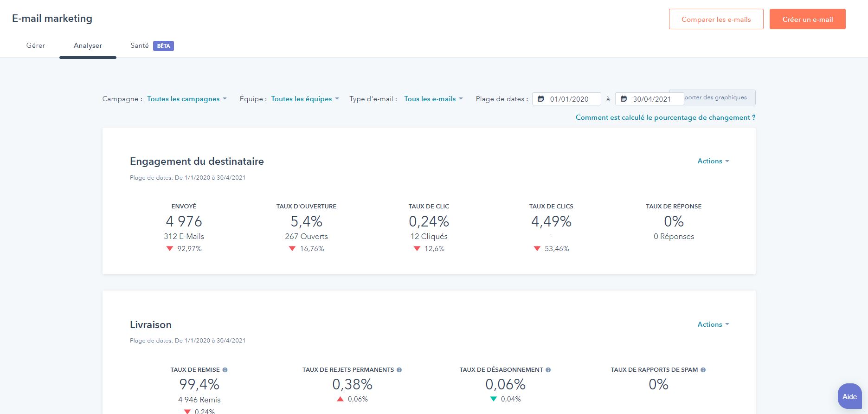The image size is (868, 414).
Task: Expand the Toutes les campagnes dropdown
Action: pos(187,99)
